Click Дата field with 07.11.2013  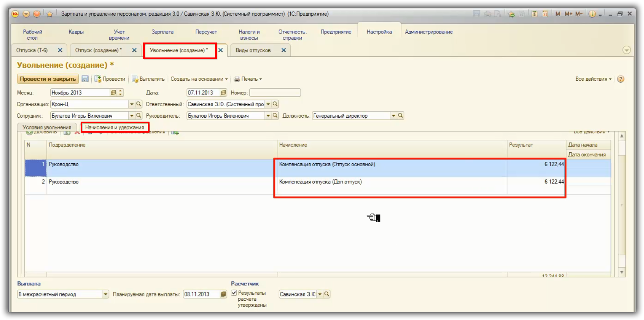coord(203,93)
